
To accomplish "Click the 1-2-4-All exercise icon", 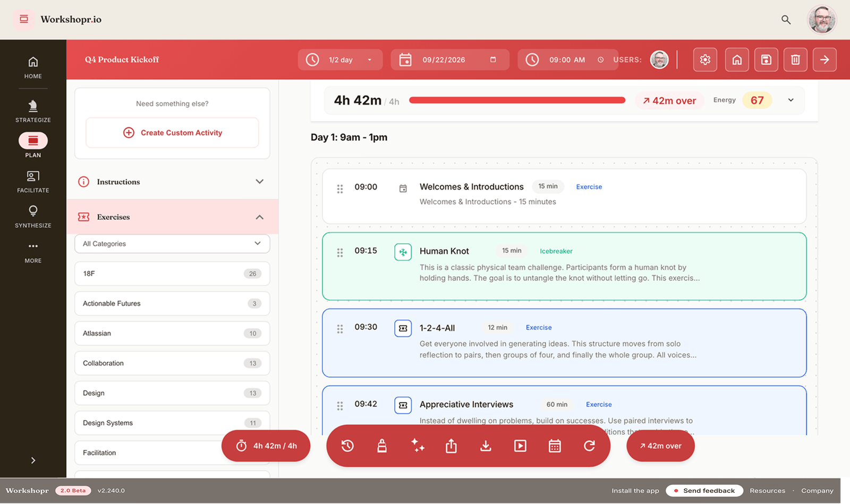I will pos(403,328).
